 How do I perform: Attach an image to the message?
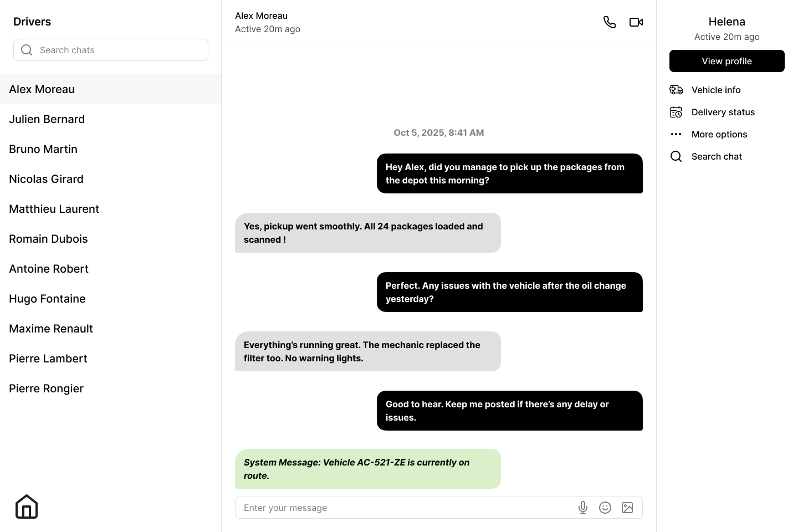pyautogui.click(x=627, y=508)
